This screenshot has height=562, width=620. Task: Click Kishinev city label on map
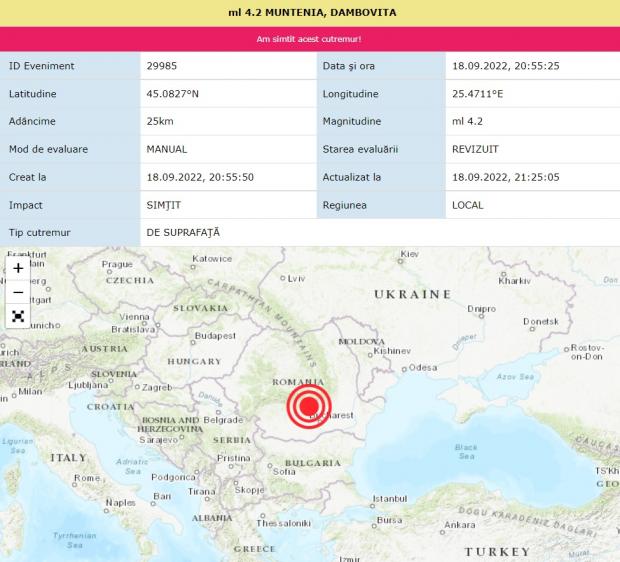click(392, 351)
